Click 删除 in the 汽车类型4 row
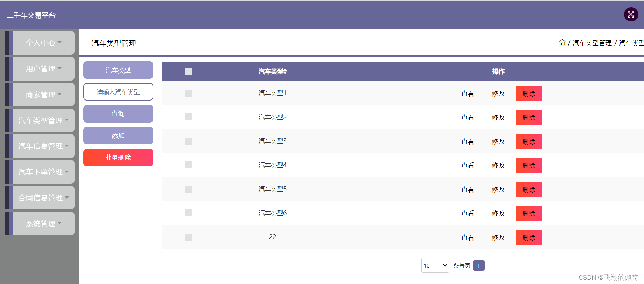The width and height of the screenshot is (644, 284). (x=529, y=166)
